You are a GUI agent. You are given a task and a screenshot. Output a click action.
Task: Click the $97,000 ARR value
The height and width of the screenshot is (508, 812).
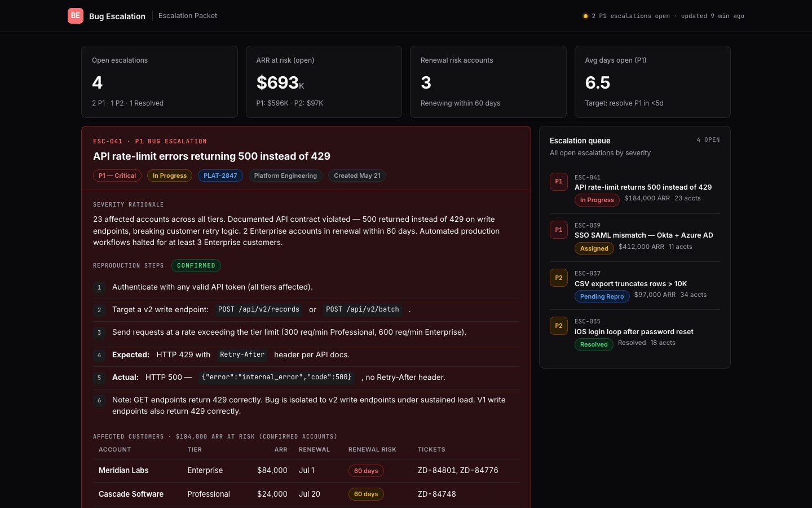pyautogui.click(x=655, y=295)
